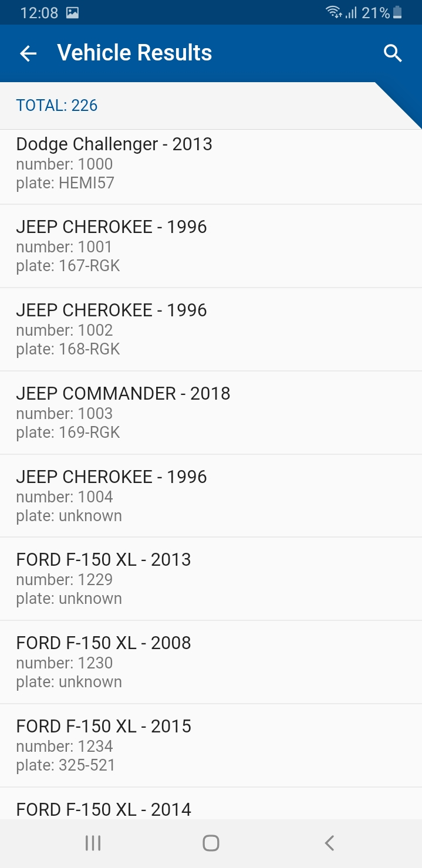Select Ford F-150 XL 2013 entry
This screenshot has width=422, height=868.
(x=211, y=579)
